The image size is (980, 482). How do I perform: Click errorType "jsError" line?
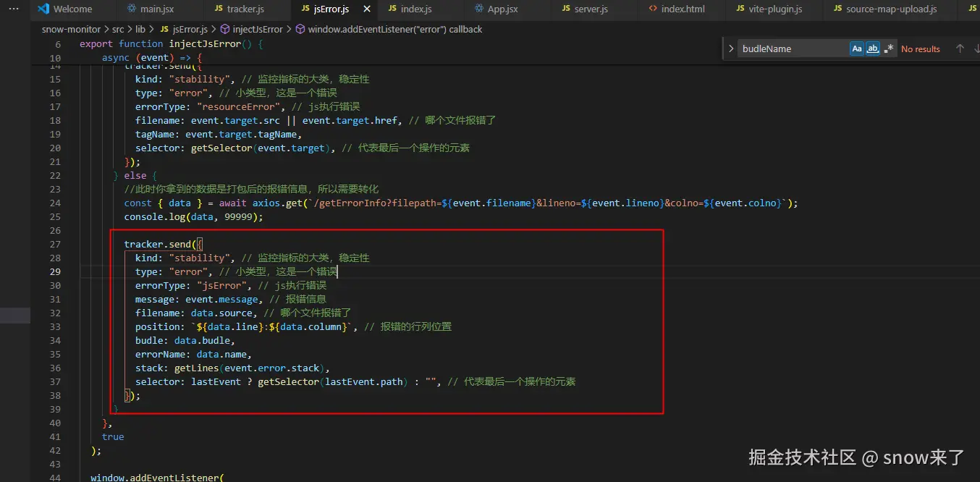click(231, 285)
